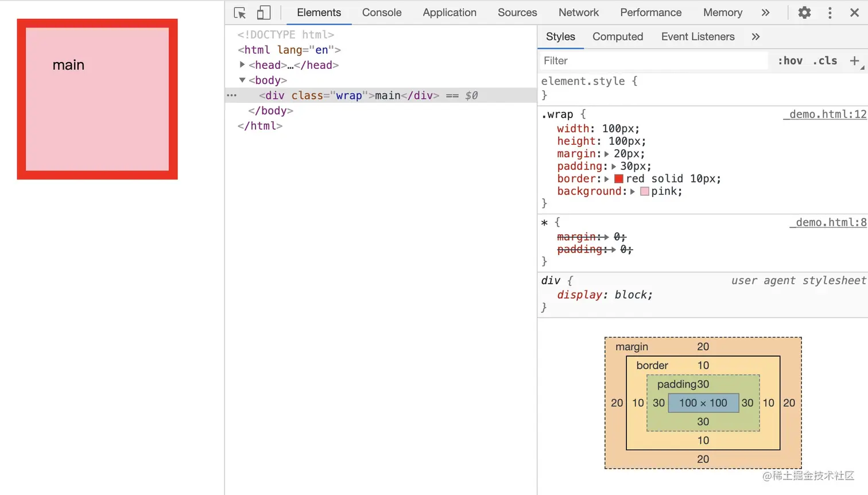868x495 pixels.
Task: Open the three-dot DevTools menu
Action: tap(830, 13)
